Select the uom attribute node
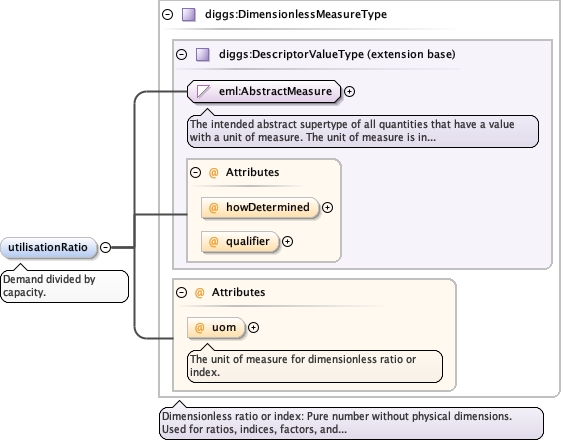The width and height of the screenshot is (562, 443). coord(216,328)
